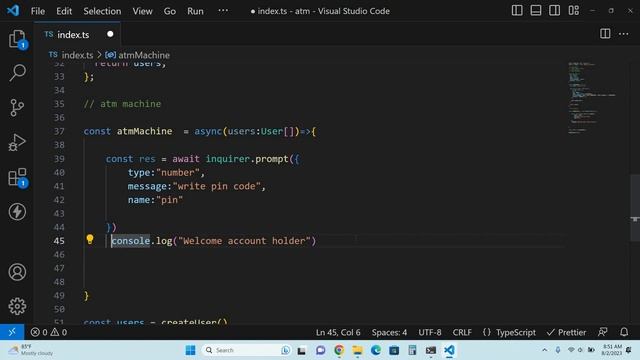Open the Thunder Client lightning bolt view

tap(17, 211)
